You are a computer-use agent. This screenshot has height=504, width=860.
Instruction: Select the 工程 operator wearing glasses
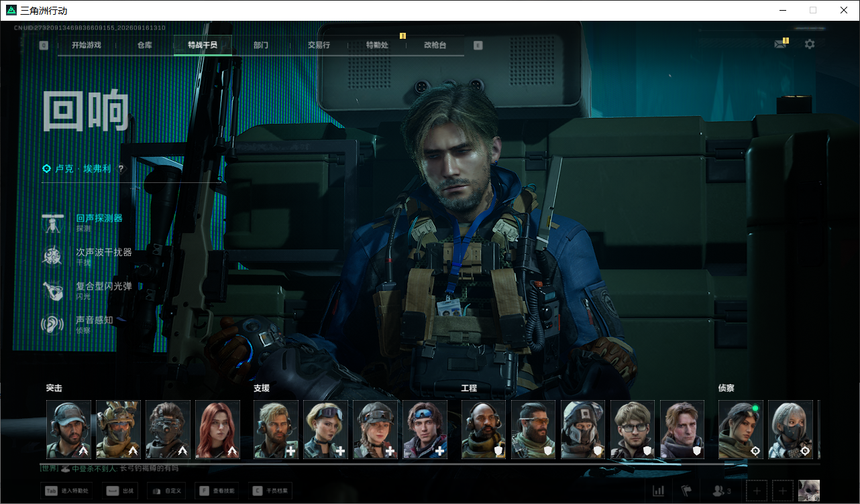tap(633, 430)
